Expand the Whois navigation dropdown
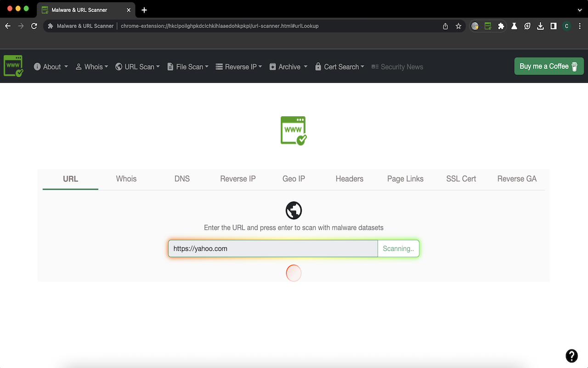The height and width of the screenshot is (368, 588). pyautogui.click(x=92, y=67)
